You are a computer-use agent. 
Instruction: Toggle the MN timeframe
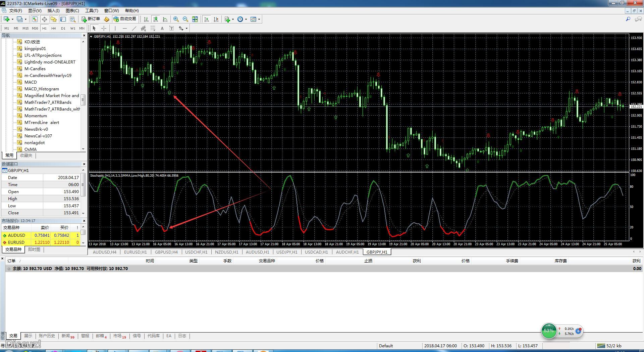(82, 28)
